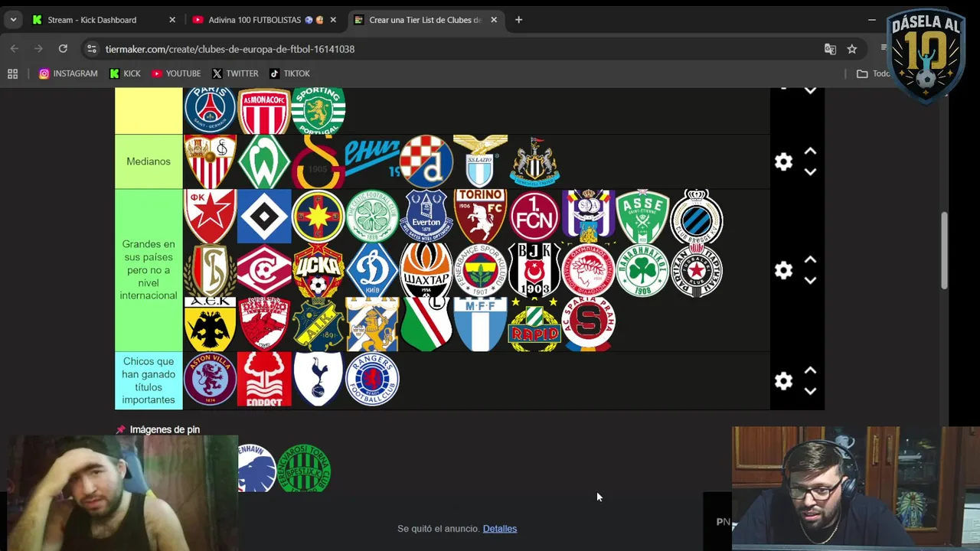Image resolution: width=980 pixels, height=551 pixels.
Task: Select the Rapid Wien logo
Action: pyautogui.click(x=534, y=324)
